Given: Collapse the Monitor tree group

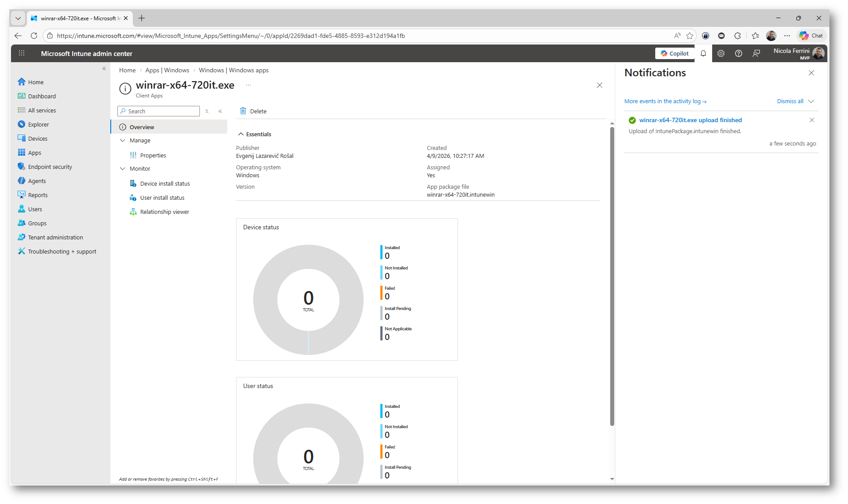Looking at the screenshot, I should pos(123,168).
